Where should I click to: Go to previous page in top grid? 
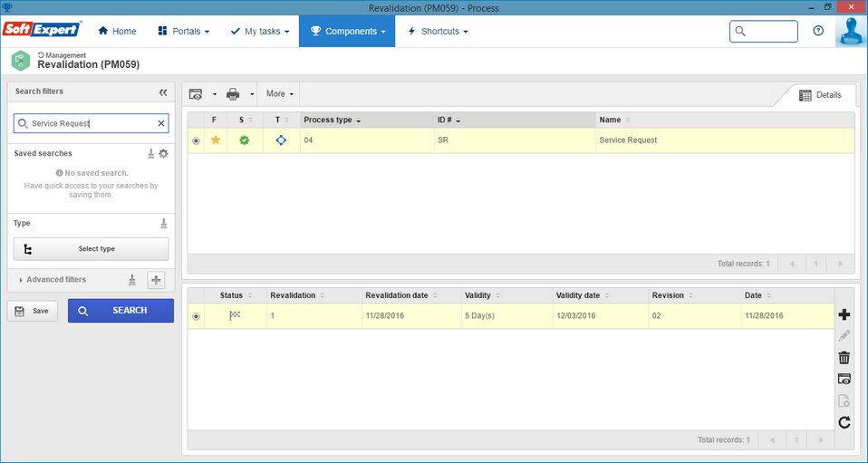tap(792, 265)
